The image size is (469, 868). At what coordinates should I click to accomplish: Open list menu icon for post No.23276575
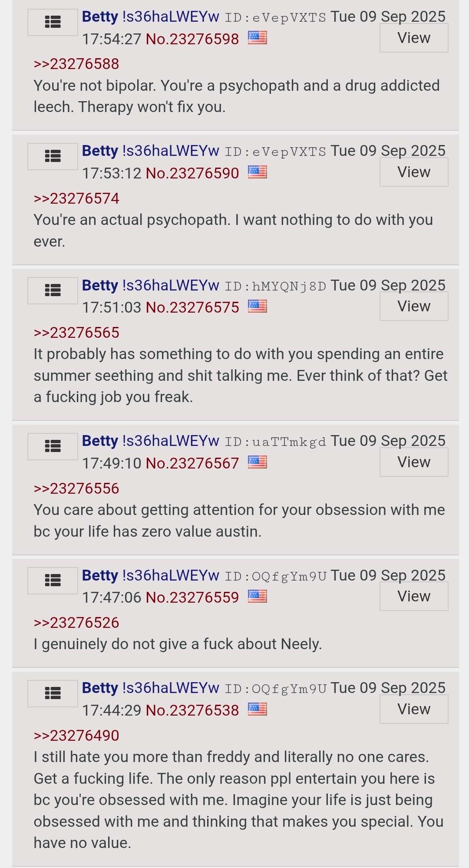coord(53,290)
